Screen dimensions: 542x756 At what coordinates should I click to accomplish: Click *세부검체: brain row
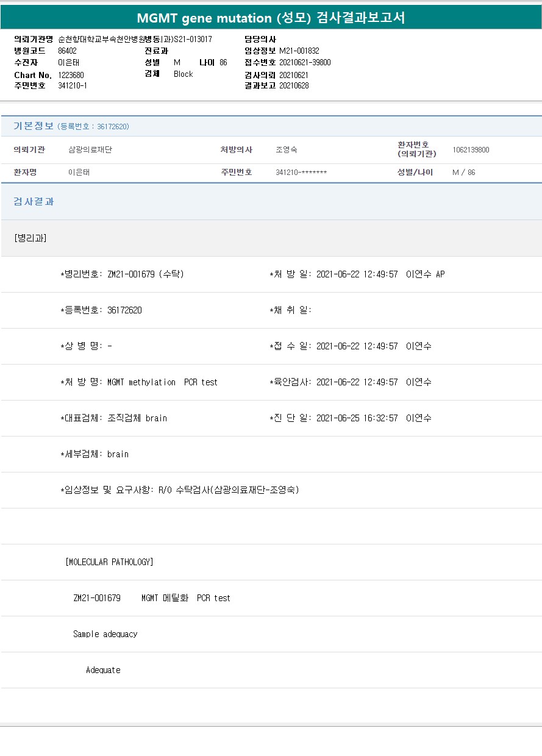click(94, 454)
